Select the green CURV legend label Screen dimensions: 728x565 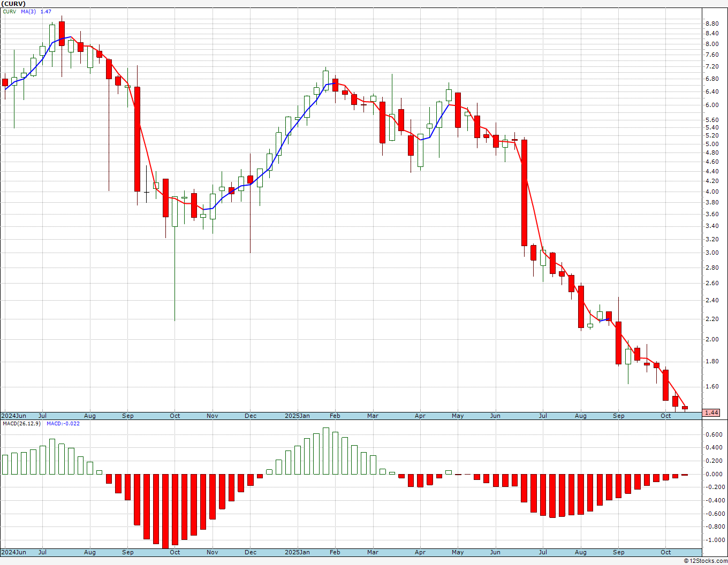pos(9,12)
